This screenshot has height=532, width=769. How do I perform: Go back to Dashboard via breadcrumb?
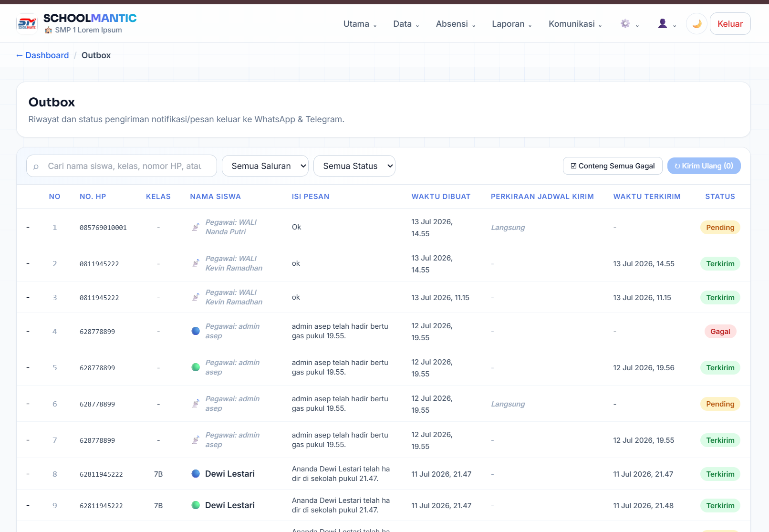coord(42,55)
